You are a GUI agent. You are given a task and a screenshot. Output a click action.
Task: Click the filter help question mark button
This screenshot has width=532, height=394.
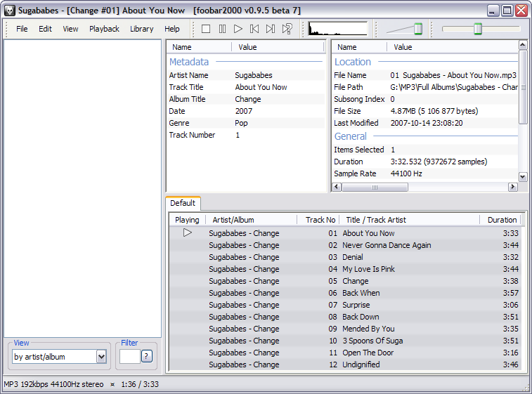click(x=147, y=356)
